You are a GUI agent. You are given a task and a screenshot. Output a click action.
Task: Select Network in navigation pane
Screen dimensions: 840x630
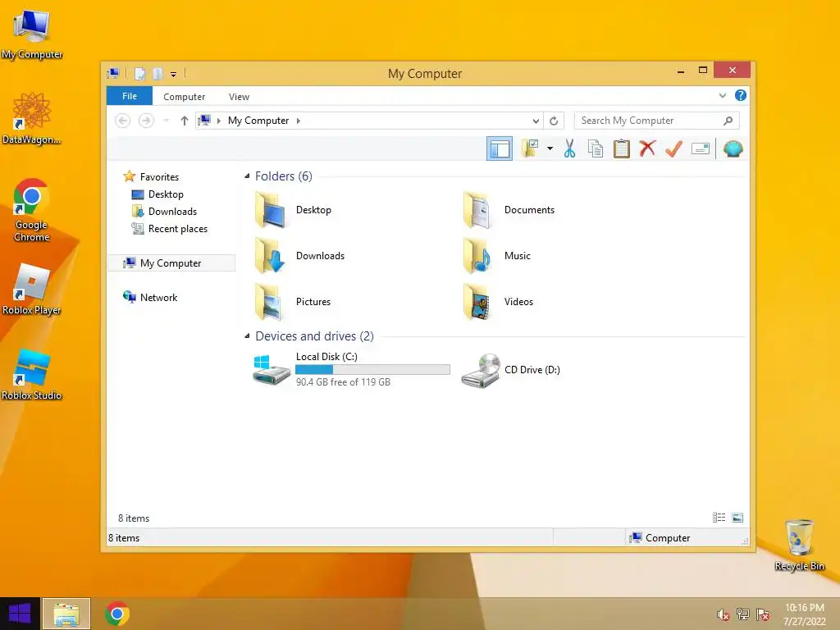pyautogui.click(x=158, y=297)
